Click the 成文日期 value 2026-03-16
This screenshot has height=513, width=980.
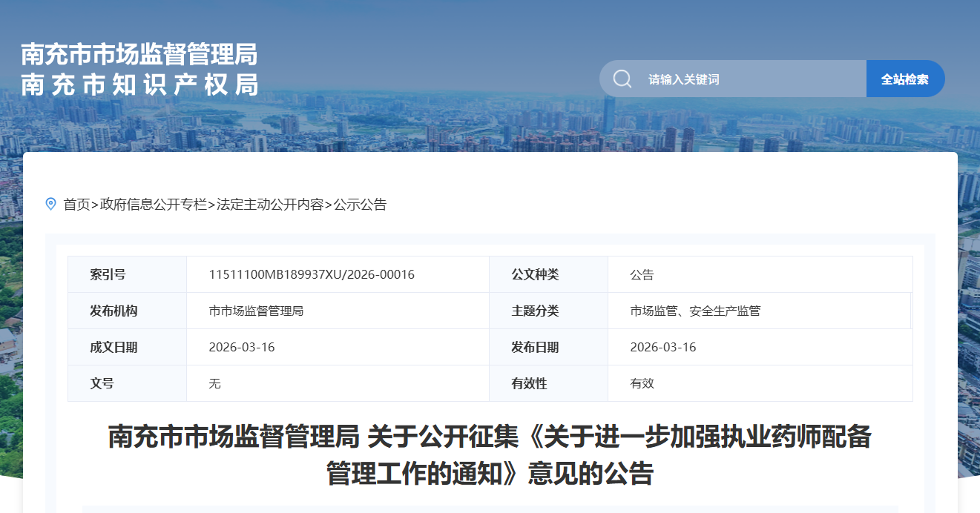[x=242, y=348]
